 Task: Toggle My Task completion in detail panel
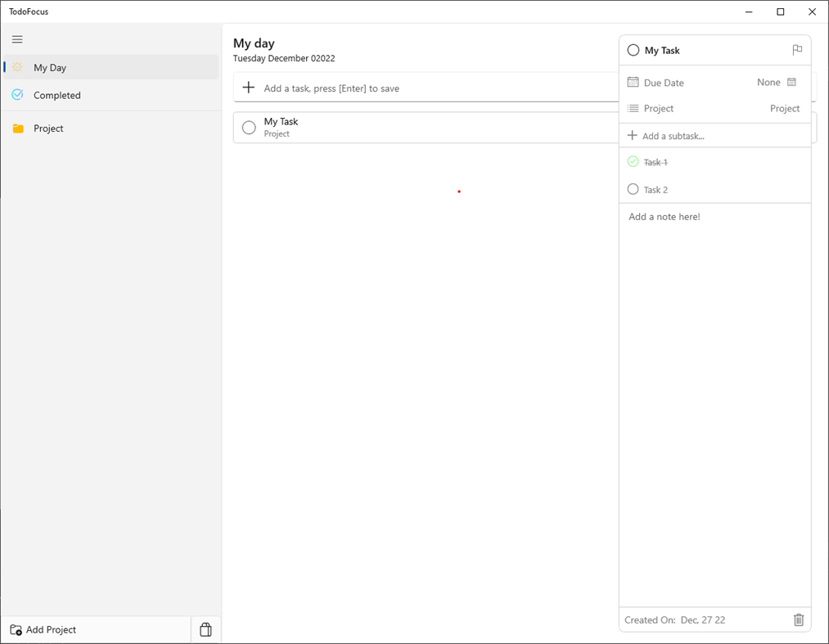click(x=633, y=50)
